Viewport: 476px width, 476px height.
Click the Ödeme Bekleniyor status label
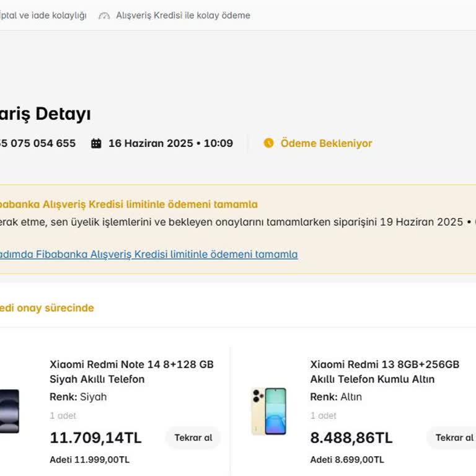point(326,143)
